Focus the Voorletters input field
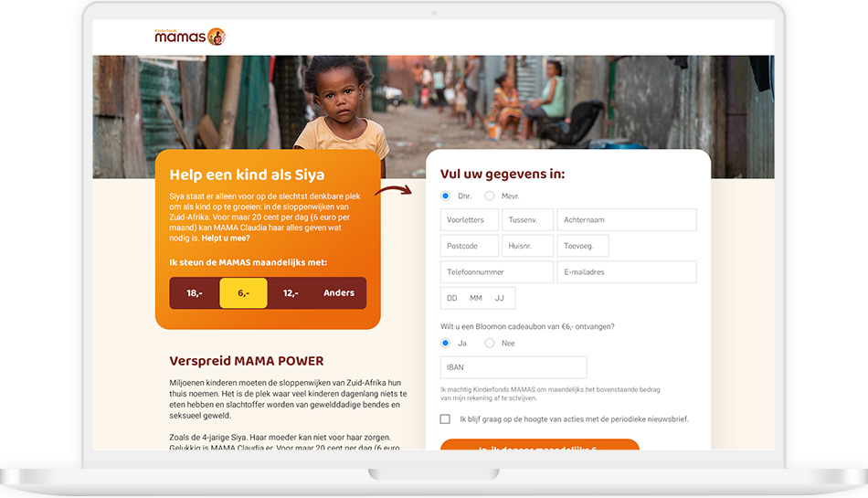 click(470, 219)
